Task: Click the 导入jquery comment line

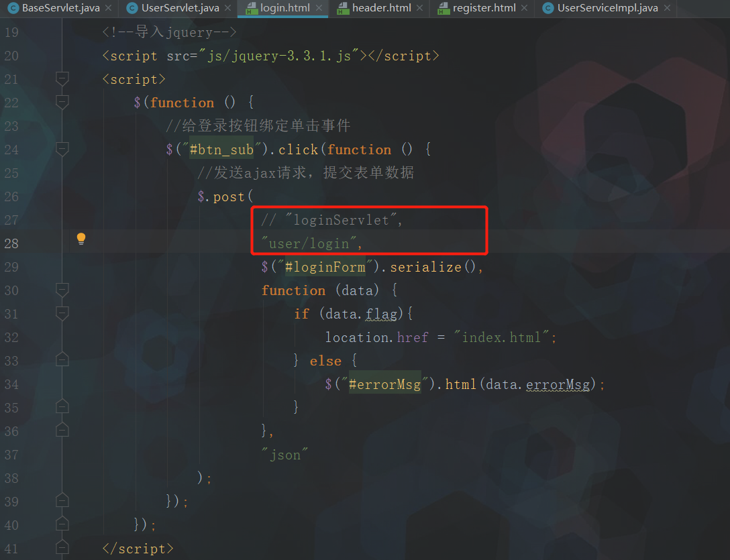Action: [x=169, y=32]
